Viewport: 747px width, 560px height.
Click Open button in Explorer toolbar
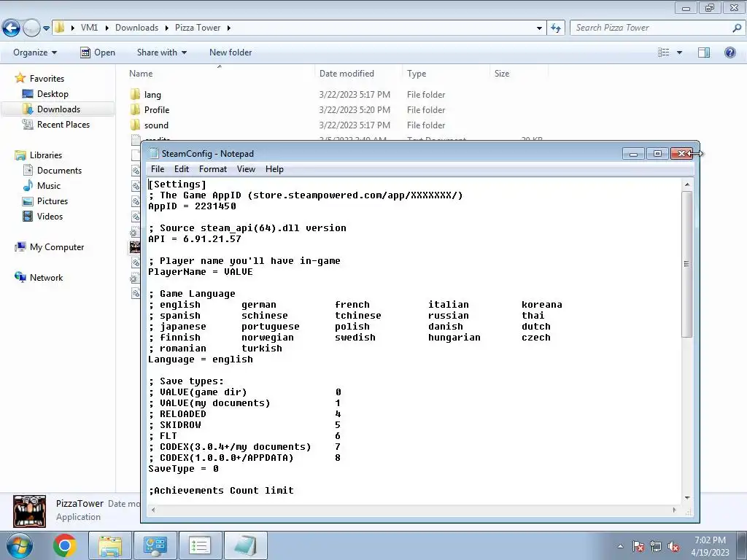tap(98, 52)
